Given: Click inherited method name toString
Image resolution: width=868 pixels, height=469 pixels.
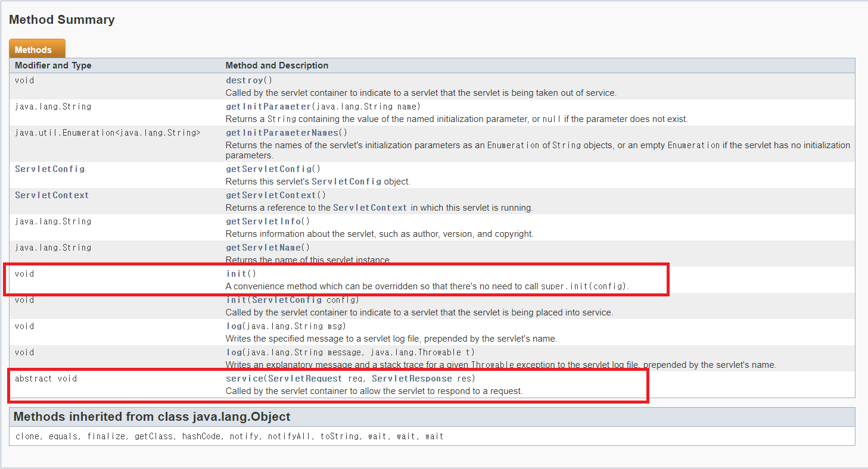Looking at the screenshot, I should [339, 436].
